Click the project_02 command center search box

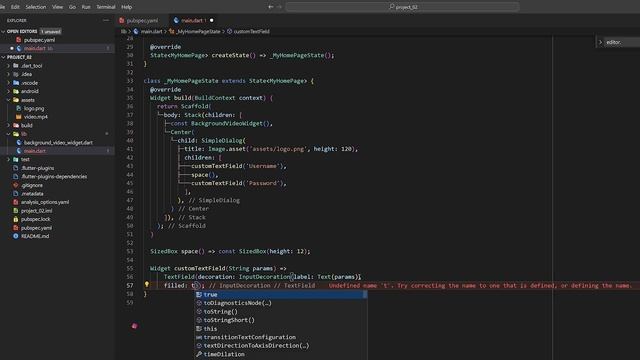pyautogui.click(x=402, y=7)
